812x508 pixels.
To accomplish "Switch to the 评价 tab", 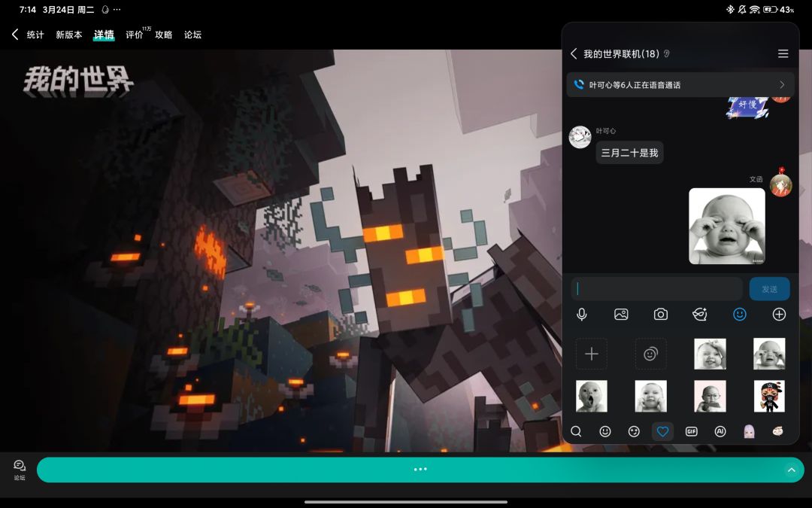I will click(134, 35).
